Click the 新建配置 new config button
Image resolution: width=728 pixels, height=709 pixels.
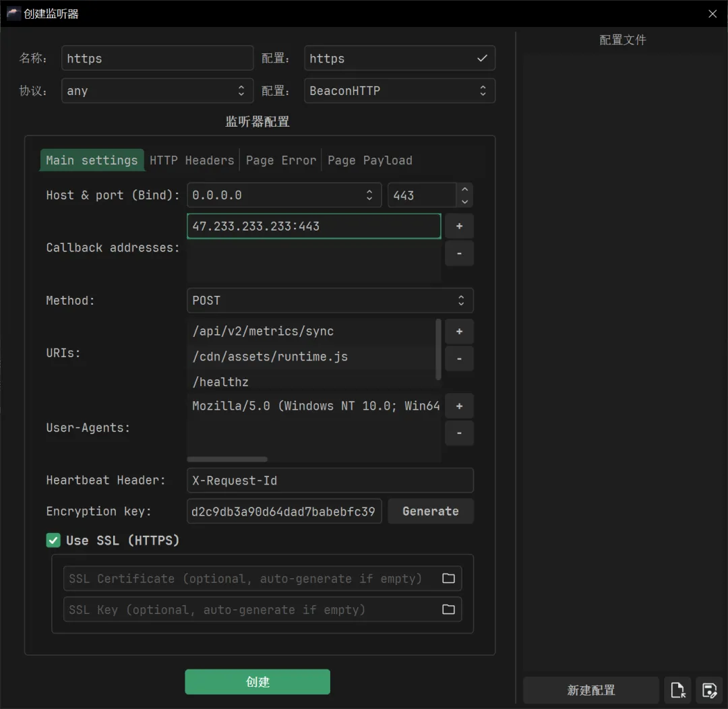(590, 690)
